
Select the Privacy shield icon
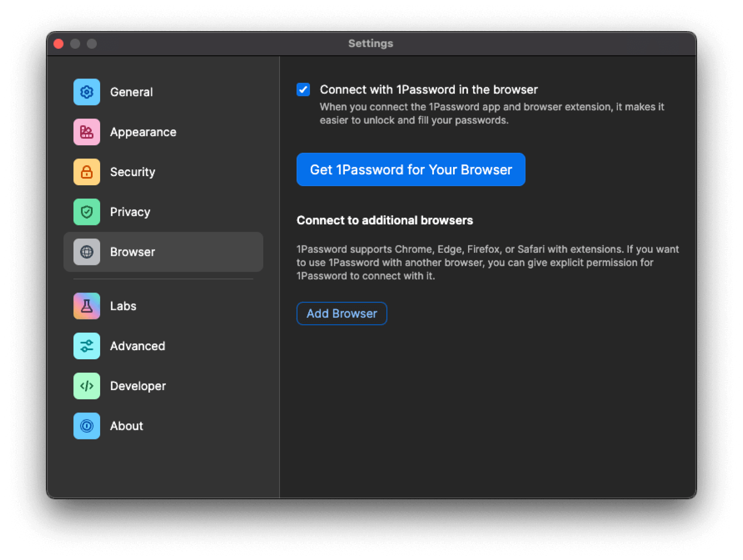pyautogui.click(x=86, y=212)
